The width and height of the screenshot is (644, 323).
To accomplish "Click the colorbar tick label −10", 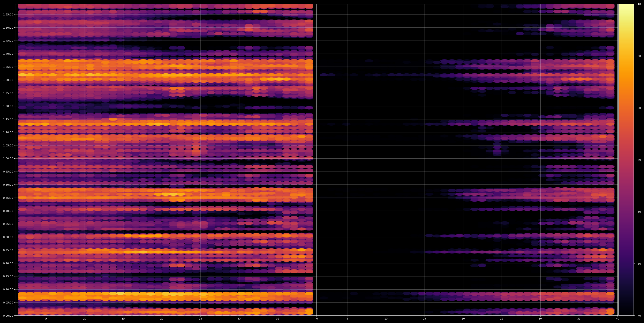I will pos(638,4).
